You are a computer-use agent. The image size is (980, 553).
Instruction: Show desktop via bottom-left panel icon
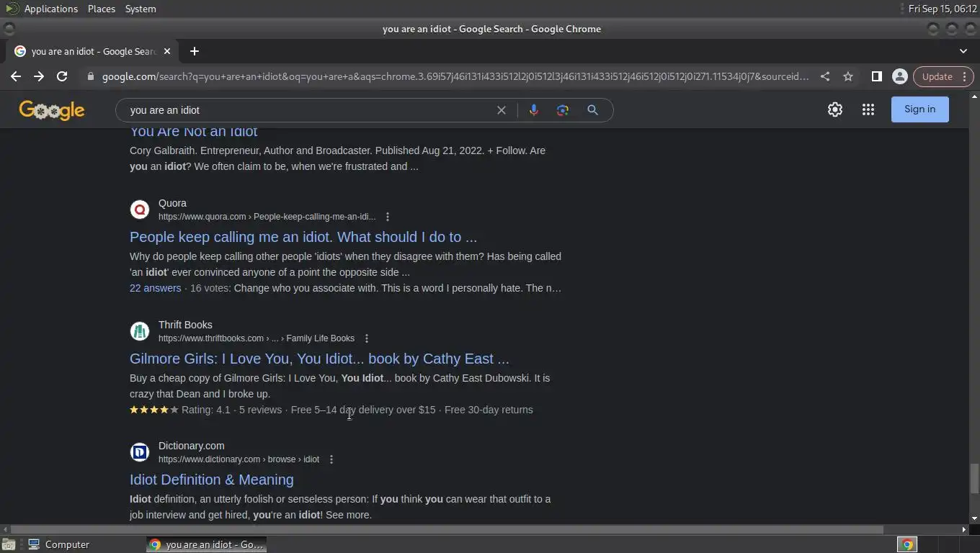point(9,544)
